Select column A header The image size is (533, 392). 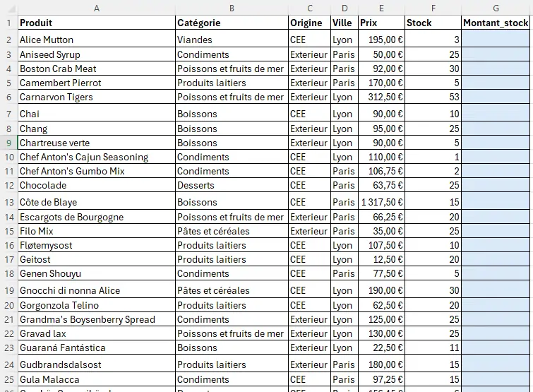[97, 8]
